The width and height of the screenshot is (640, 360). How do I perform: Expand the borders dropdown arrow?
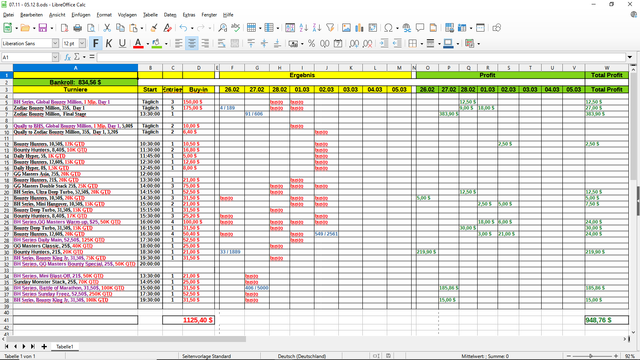tap(422, 44)
